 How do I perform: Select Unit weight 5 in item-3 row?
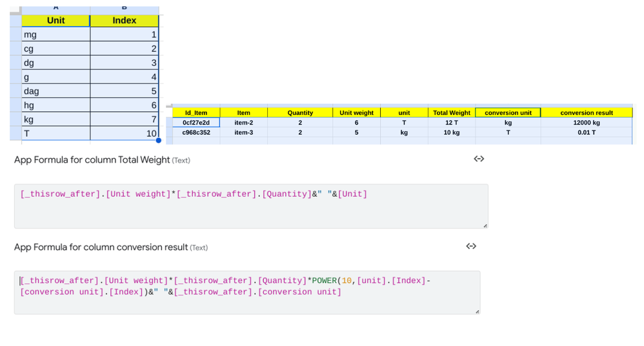click(356, 132)
